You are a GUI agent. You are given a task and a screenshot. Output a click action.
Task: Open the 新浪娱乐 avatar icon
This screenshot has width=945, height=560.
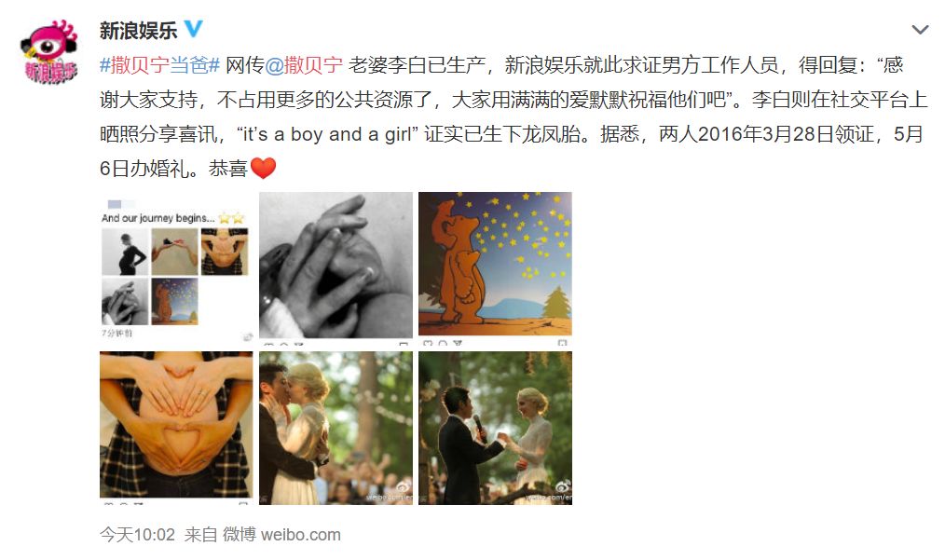tap(49, 51)
